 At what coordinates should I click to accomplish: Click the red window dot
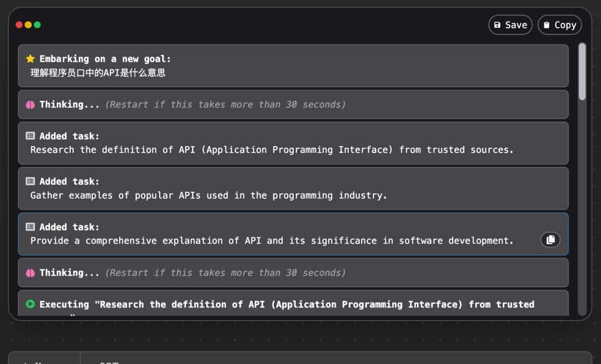click(19, 25)
